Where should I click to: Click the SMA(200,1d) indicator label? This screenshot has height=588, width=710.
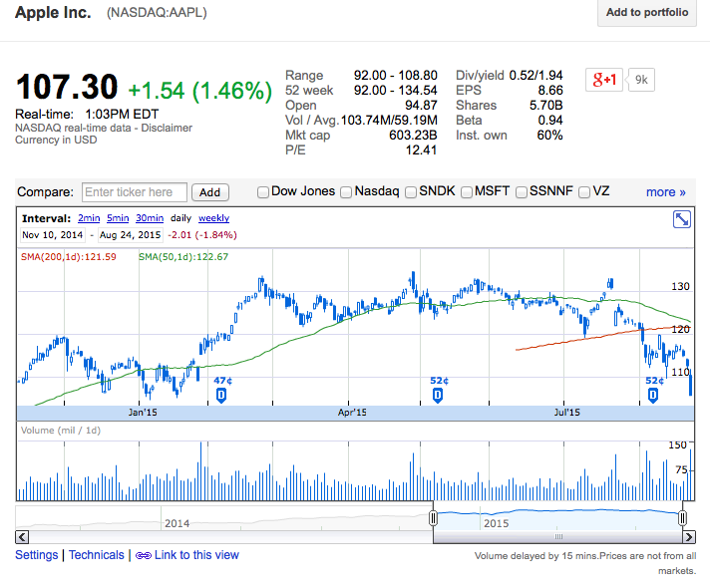point(69,257)
